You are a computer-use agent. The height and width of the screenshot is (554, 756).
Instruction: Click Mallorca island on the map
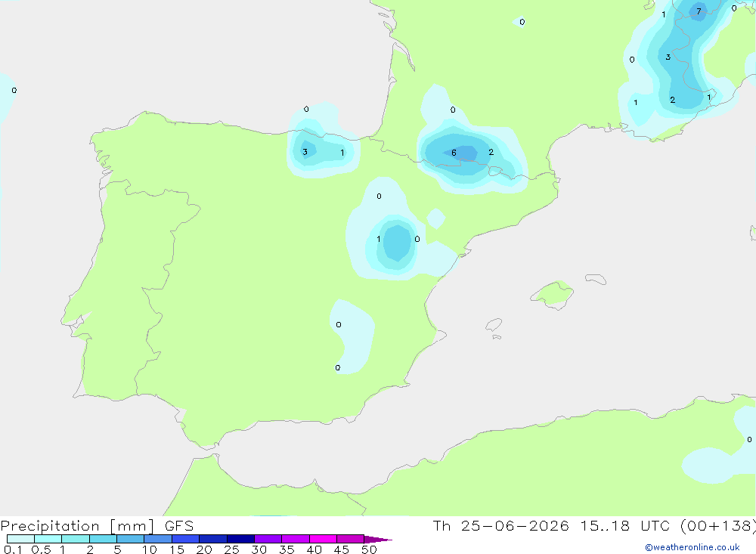tap(553, 293)
